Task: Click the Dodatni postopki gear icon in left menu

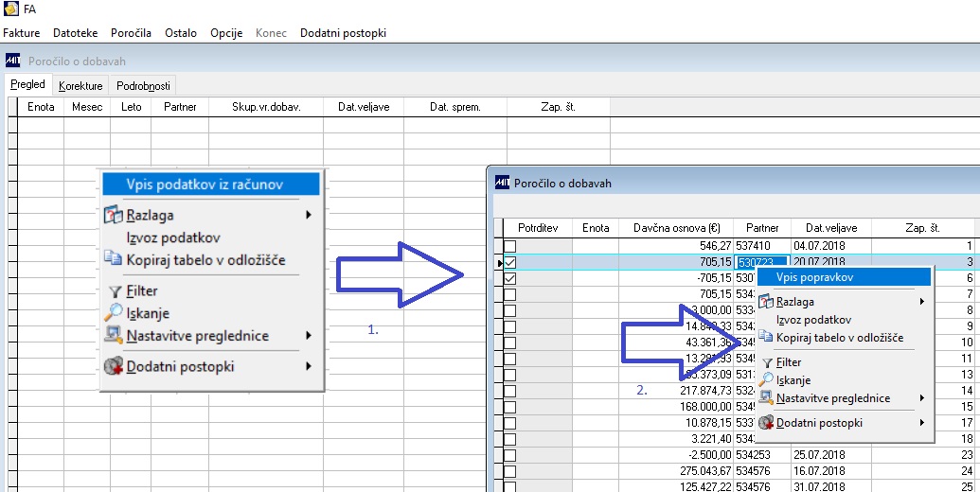Action: point(113,366)
